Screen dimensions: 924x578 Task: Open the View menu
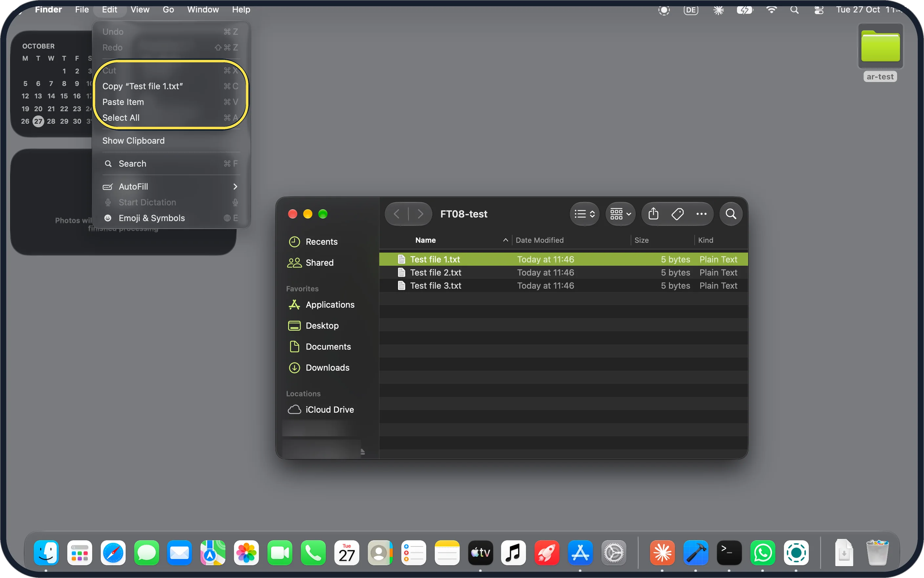140,10
